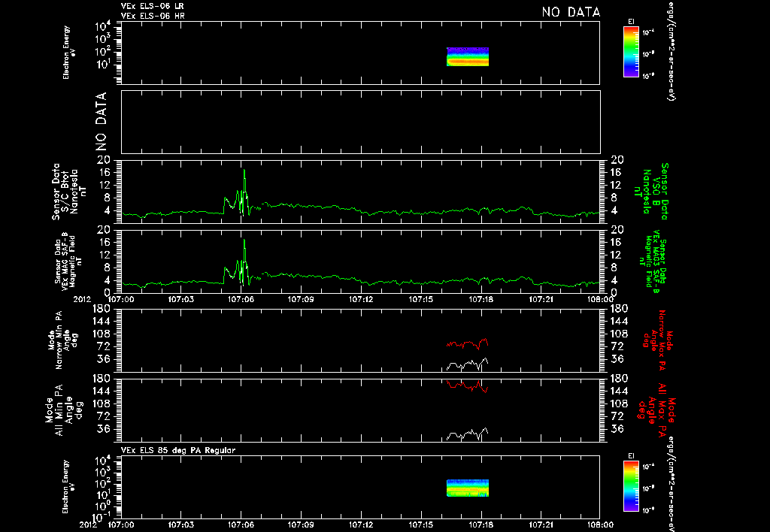Click the horizontal 'NO DATA' label at the top right

(571, 12)
